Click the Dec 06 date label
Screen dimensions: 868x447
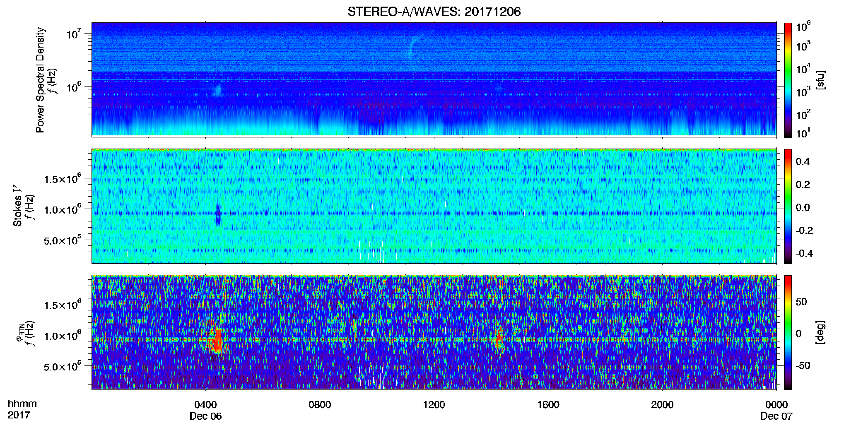click(x=205, y=416)
